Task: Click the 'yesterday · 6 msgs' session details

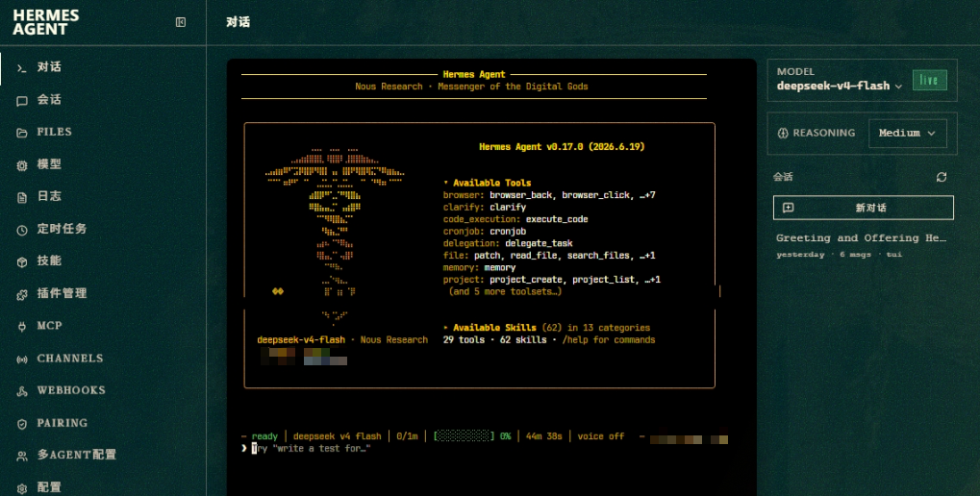Action: click(x=840, y=255)
